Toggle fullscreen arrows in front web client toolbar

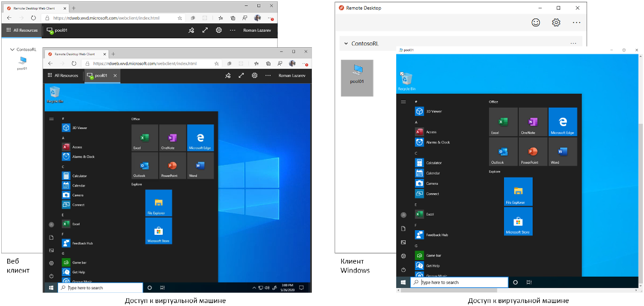(x=241, y=75)
